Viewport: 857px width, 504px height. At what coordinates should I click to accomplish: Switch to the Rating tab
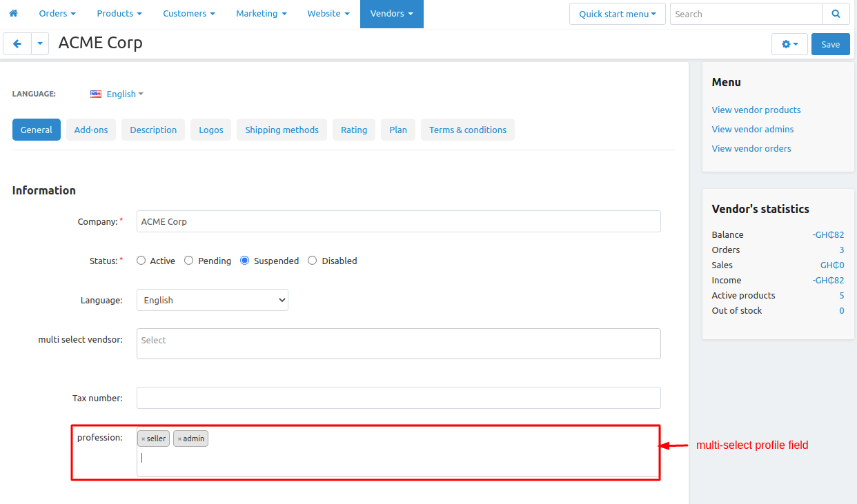coord(354,130)
